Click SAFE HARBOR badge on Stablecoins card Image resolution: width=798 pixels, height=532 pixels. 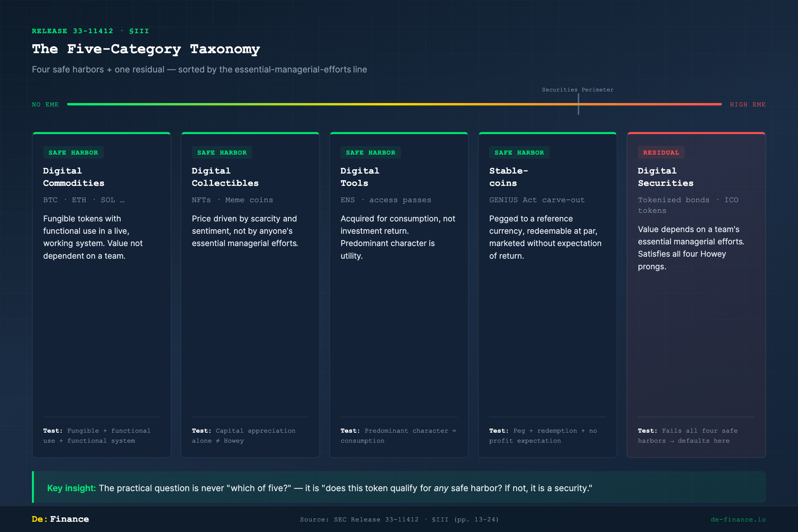point(519,152)
